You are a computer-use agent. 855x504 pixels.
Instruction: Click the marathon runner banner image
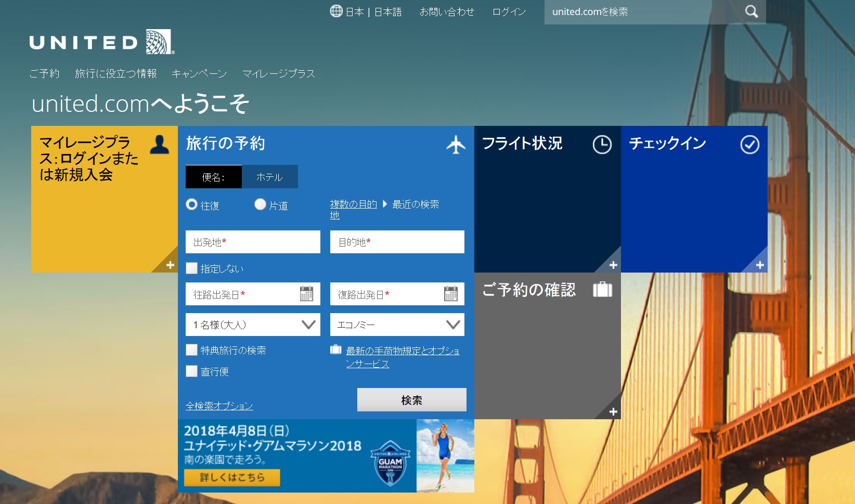445,456
